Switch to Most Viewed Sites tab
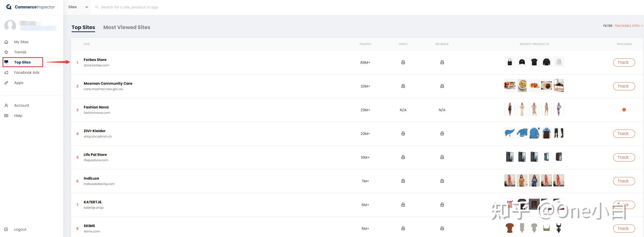The image size is (644, 237). coord(127,27)
